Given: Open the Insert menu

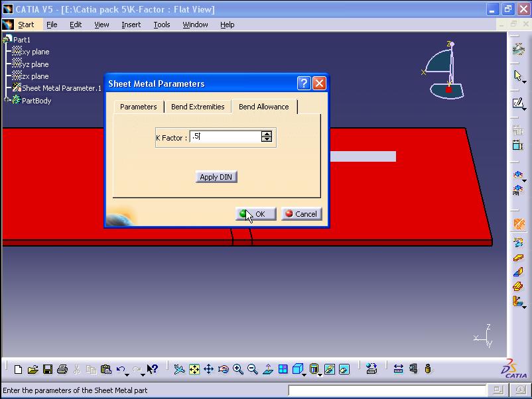Looking at the screenshot, I should [x=131, y=25].
